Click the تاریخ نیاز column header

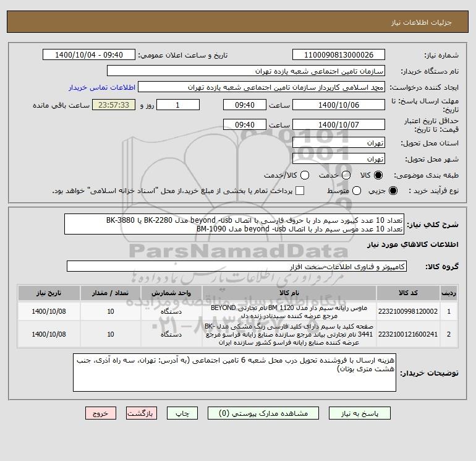coord(49,293)
